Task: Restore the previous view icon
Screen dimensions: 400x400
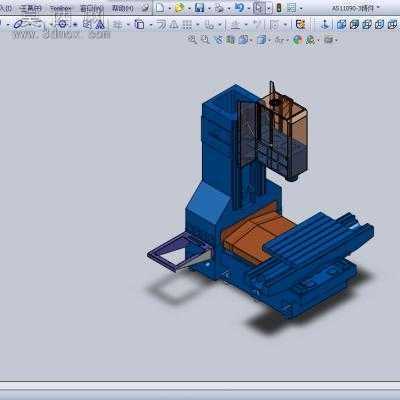Action: point(218,40)
